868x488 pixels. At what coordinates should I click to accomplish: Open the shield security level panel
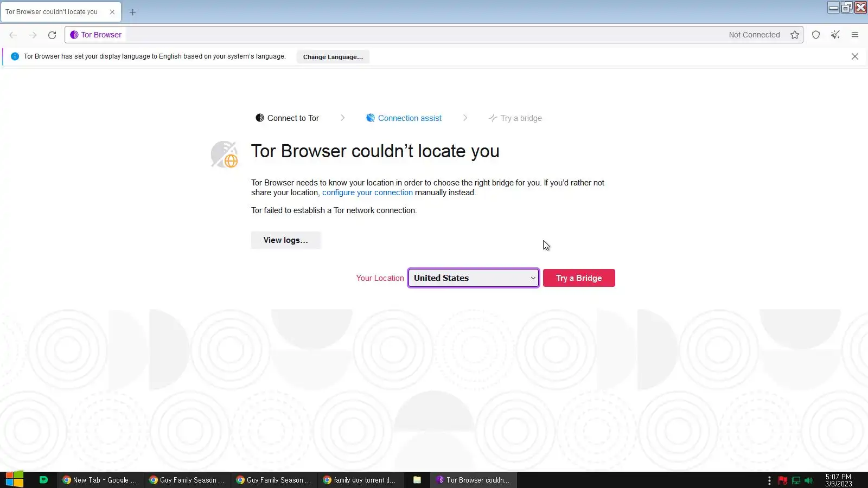816,35
